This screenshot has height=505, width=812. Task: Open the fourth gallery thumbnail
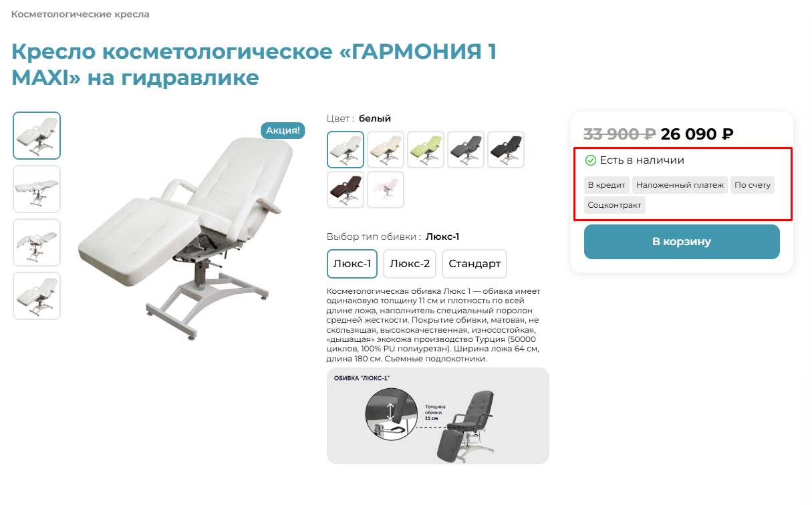[37, 296]
